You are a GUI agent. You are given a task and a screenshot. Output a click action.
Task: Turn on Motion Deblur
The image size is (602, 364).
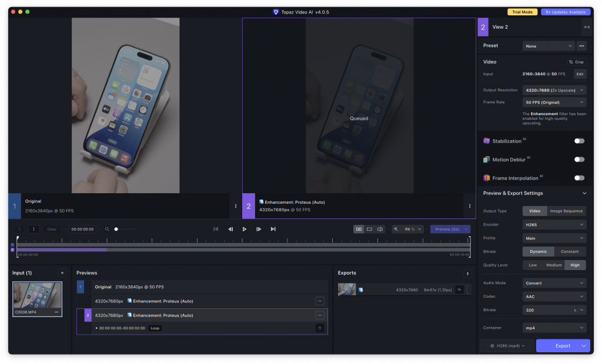[x=579, y=159]
